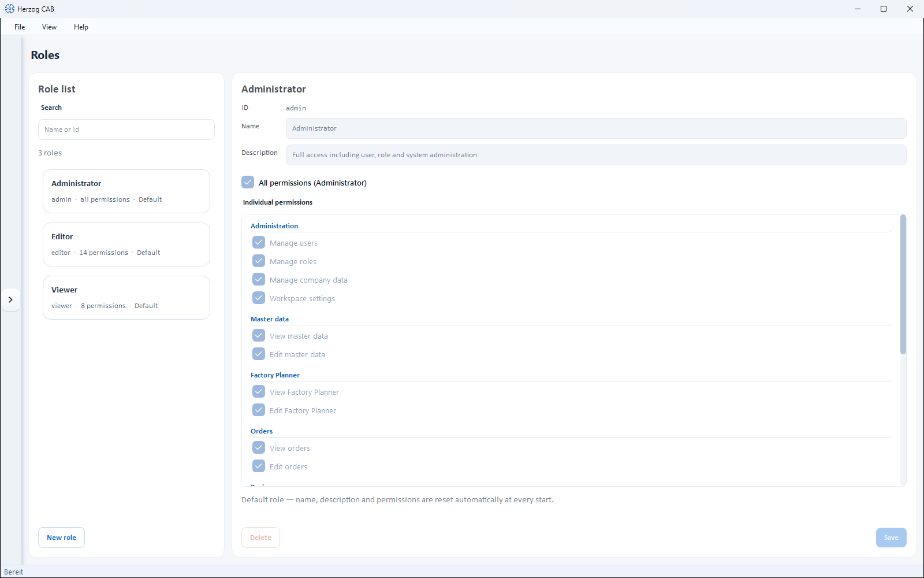This screenshot has height=578, width=924.
Task: Toggle the Manage company data checkbox
Action: [x=259, y=280]
